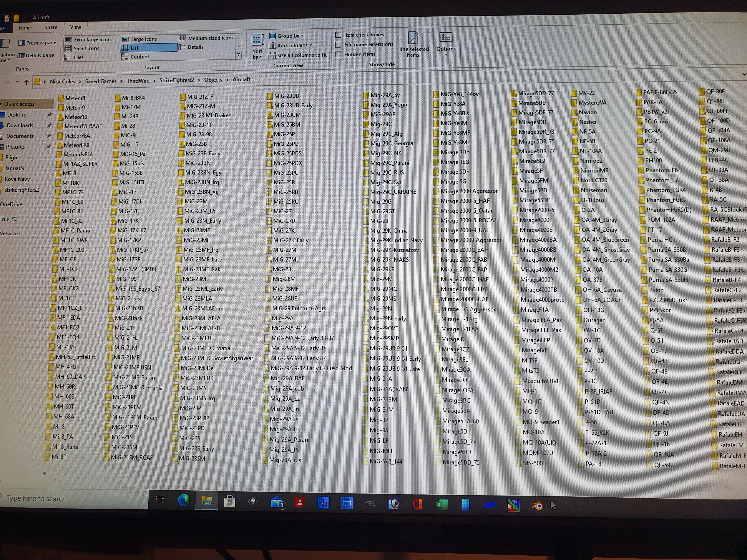Open This PC in the navigation pane
Image resolution: width=747 pixels, height=560 pixels.
[x=9, y=219]
